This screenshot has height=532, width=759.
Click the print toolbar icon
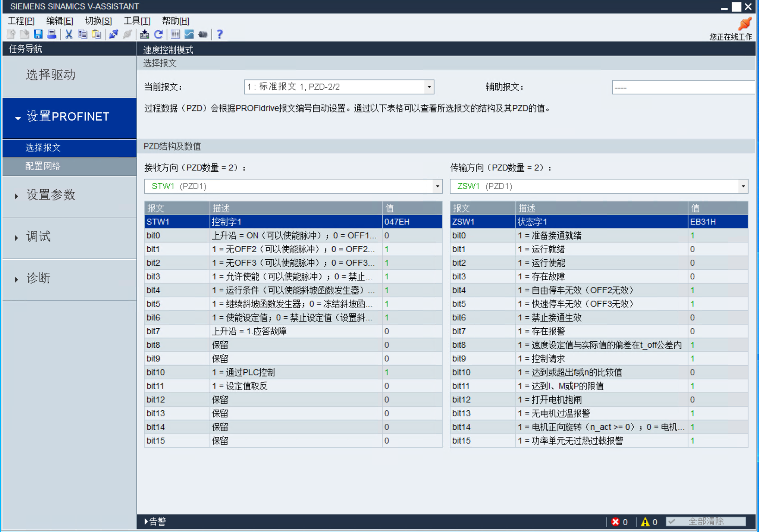pos(52,34)
